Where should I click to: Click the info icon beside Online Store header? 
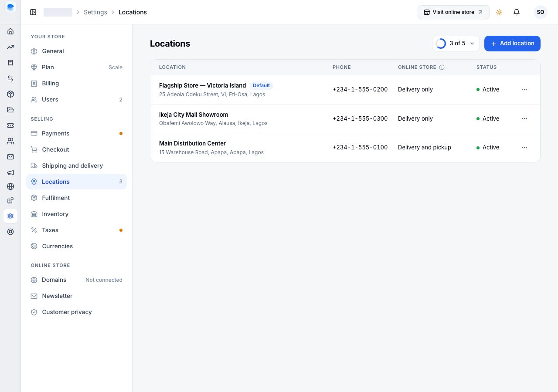(442, 68)
